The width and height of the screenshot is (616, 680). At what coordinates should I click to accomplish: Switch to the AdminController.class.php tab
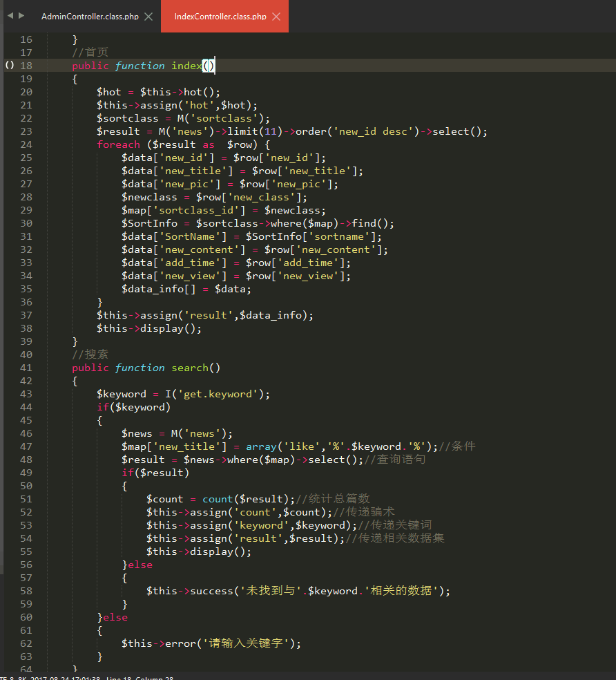click(90, 17)
